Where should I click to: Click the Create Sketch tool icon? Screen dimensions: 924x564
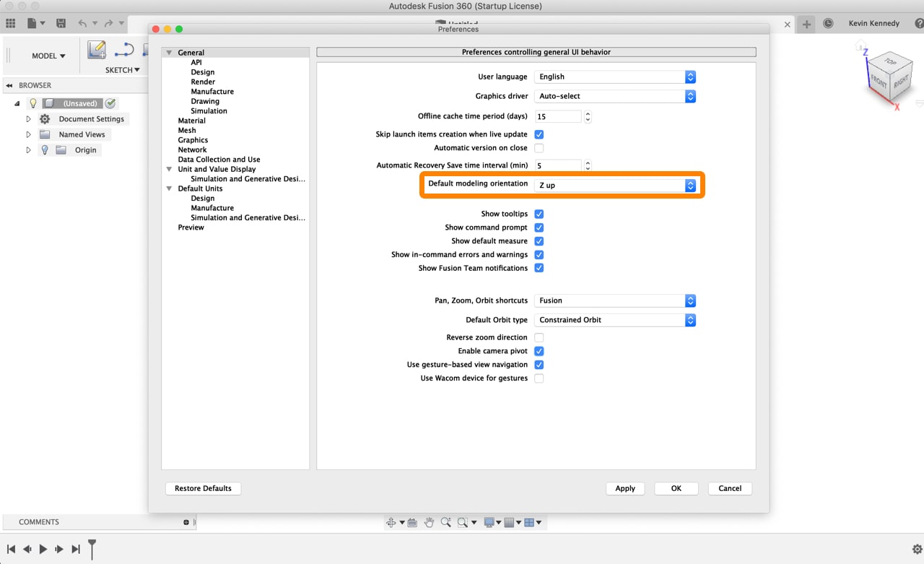coord(97,50)
